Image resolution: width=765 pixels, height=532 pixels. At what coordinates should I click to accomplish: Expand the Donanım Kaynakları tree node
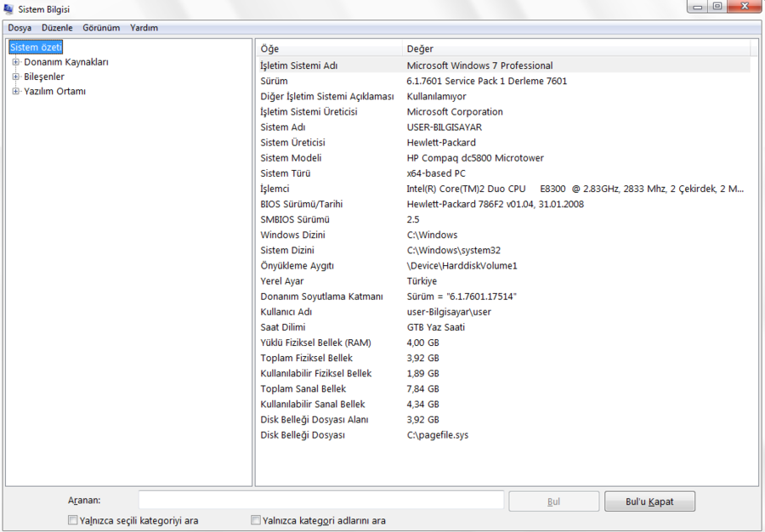tap(15, 62)
